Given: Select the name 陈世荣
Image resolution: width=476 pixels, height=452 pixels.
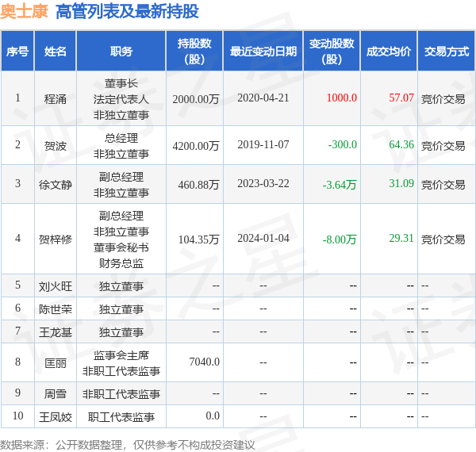Looking at the screenshot, I should click(55, 309).
